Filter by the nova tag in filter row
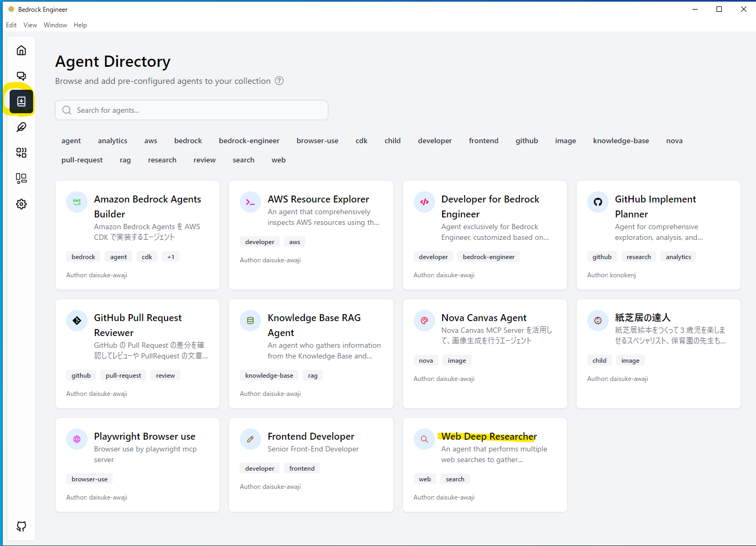Viewport: 756px width, 546px height. [674, 141]
